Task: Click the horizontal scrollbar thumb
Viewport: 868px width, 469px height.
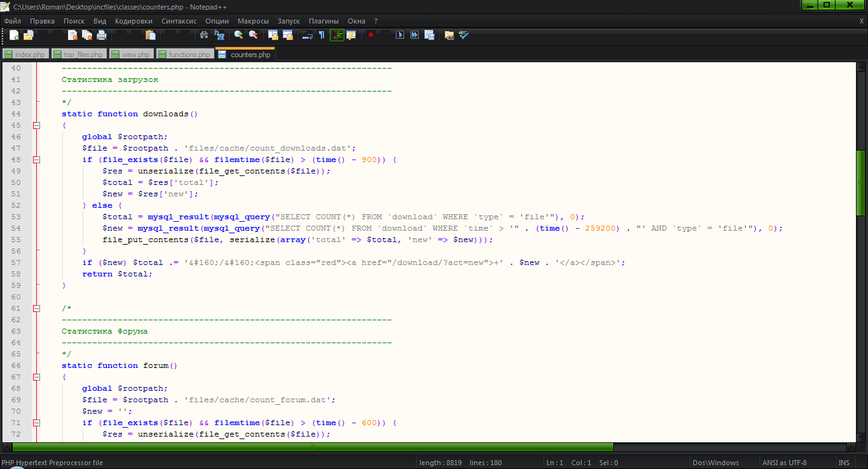Action: pyautogui.click(x=311, y=447)
